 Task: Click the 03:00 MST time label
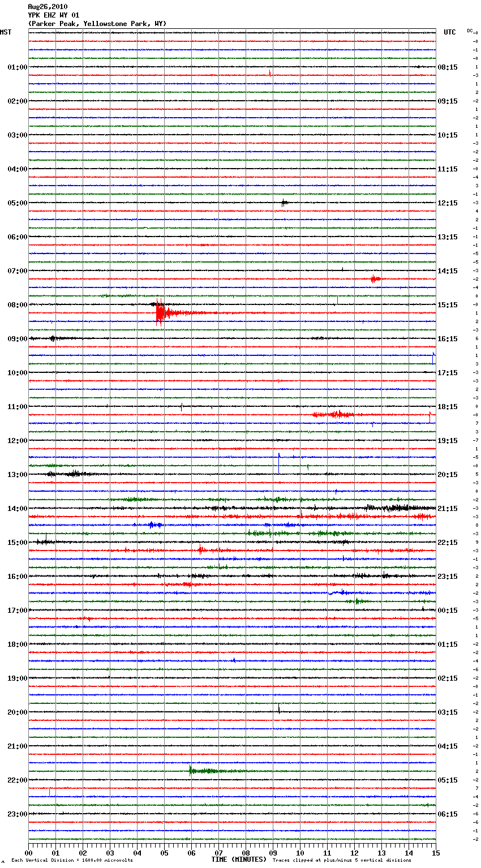[18, 135]
